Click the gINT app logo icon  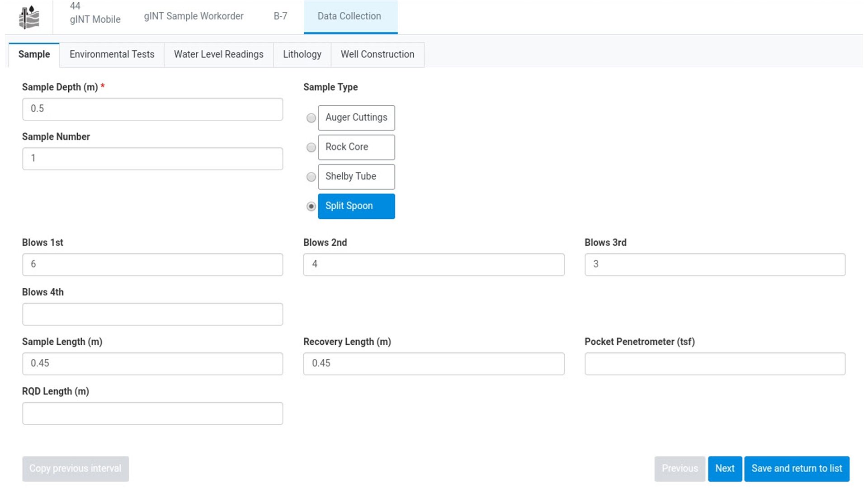(29, 17)
